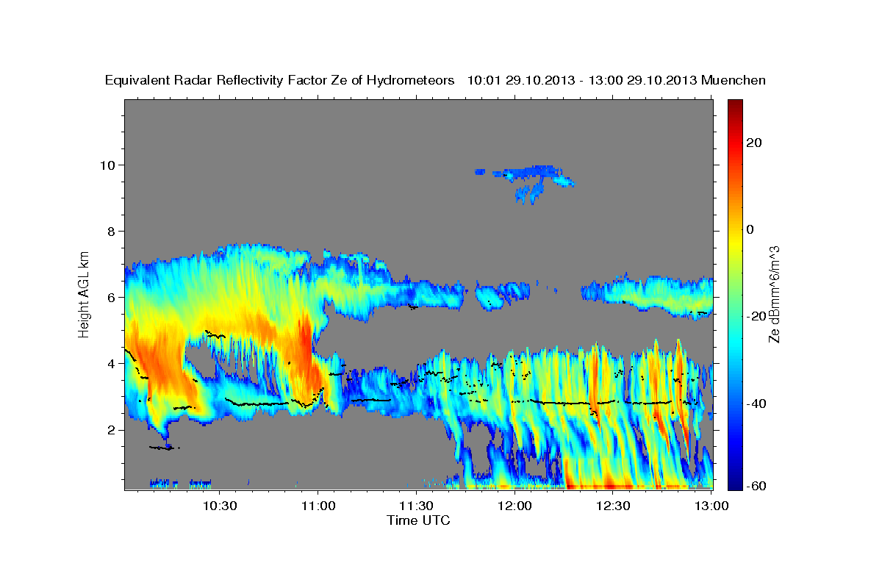
Task: Click the 10:30 time tick label
Action: coord(220,506)
